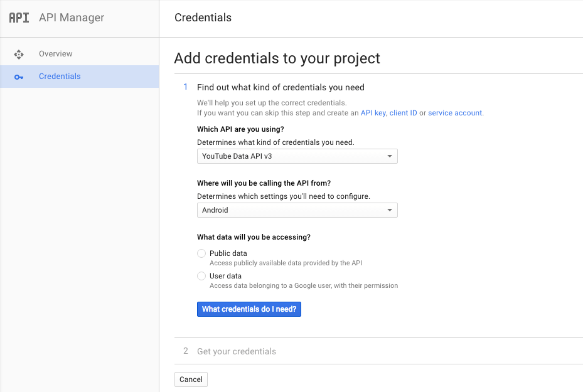Click 'We'll help you set up the correct credentials.' text
This screenshot has width=583, height=392.
(272, 103)
